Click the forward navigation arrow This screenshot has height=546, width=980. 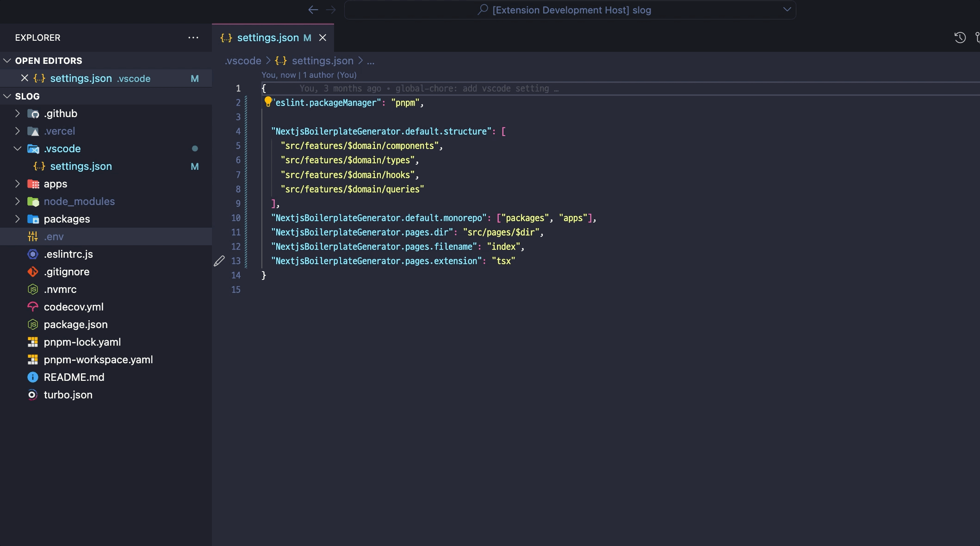(x=331, y=10)
